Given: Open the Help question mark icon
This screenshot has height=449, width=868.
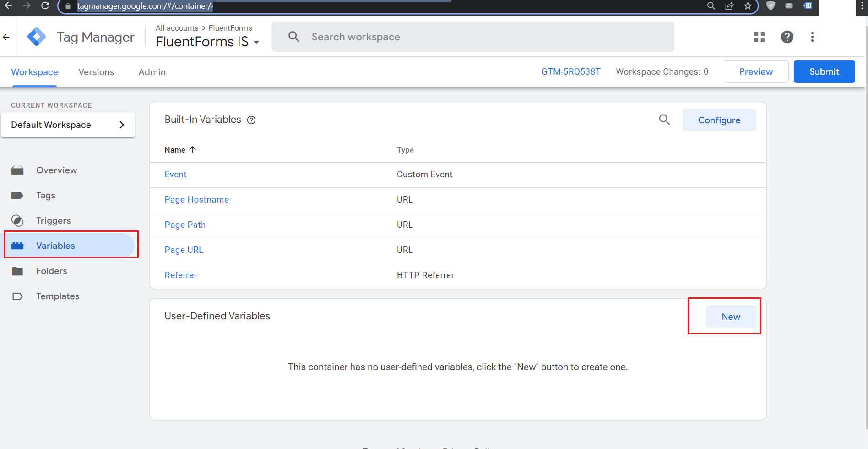Looking at the screenshot, I should [x=787, y=37].
